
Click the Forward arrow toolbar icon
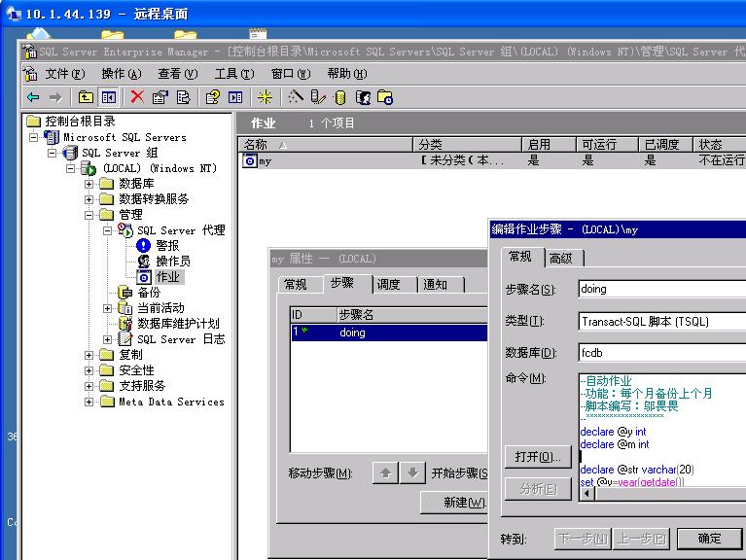coord(55,97)
